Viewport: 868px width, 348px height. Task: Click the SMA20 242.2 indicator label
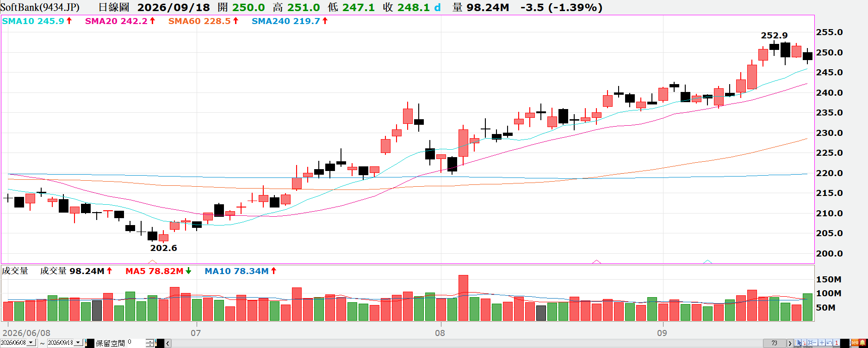(116, 21)
